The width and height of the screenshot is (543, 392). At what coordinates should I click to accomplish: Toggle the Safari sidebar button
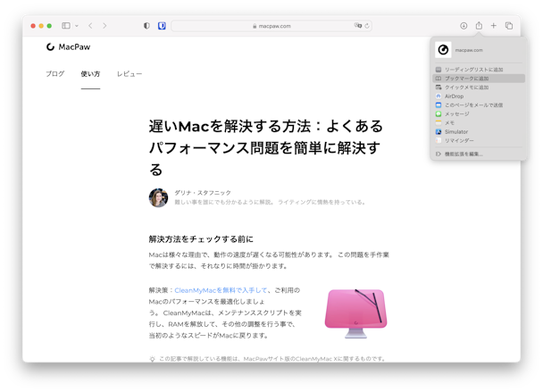[66, 26]
